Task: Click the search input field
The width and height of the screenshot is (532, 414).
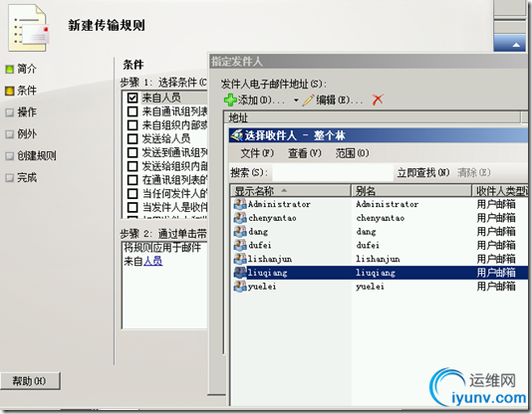Action: coord(333,172)
